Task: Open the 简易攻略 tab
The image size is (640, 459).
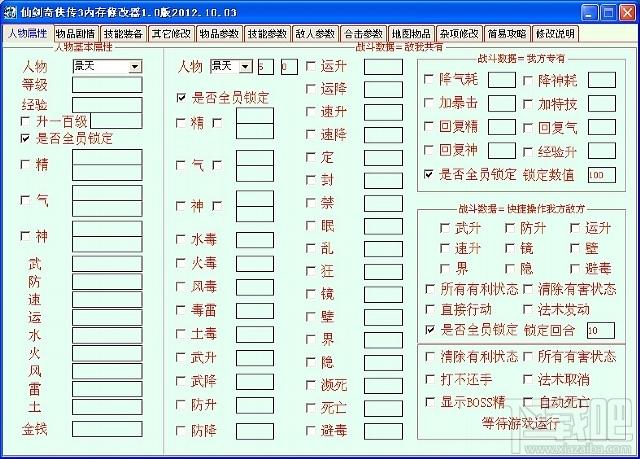Action: click(507, 33)
